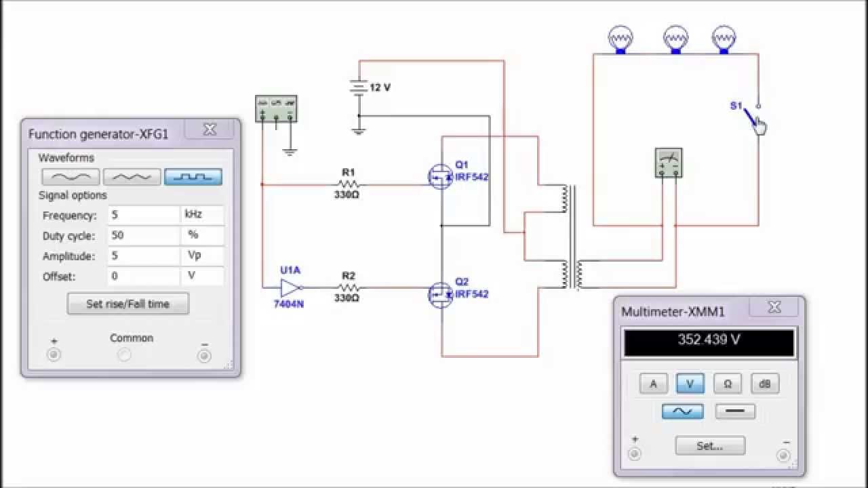The width and height of the screenshot is (868, 488).
Task: Select the sine waveform button
Action: (x=71, y=177)
